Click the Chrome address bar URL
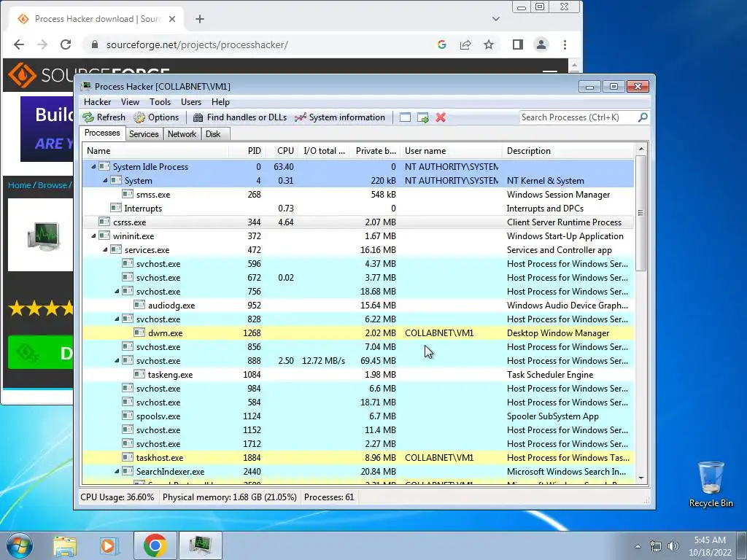The image size is (747, 560). (x=197, y=44)
